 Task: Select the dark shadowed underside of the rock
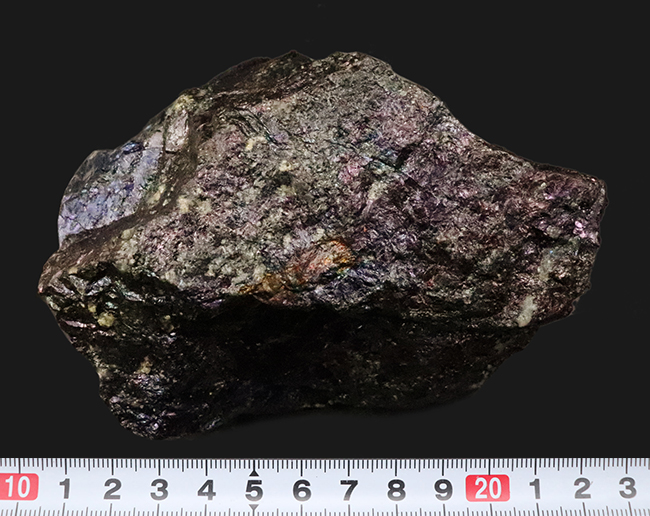click(x=250, y=370)
